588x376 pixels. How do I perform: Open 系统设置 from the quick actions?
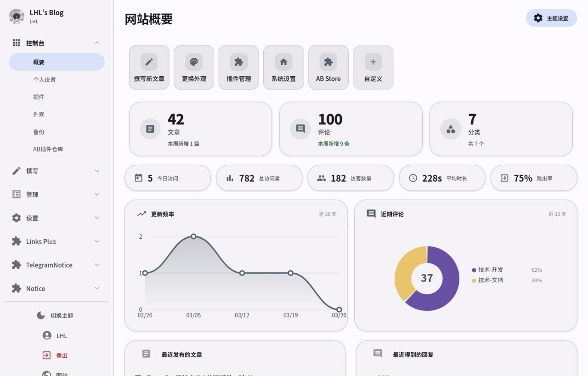283,61
